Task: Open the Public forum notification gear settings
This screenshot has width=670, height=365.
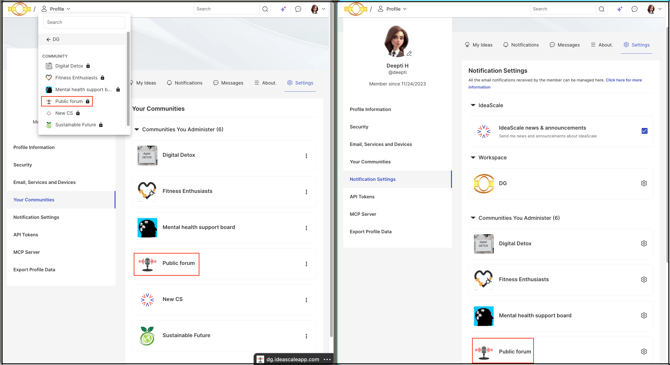Action: pyautogui.click(x=644, y=351)
